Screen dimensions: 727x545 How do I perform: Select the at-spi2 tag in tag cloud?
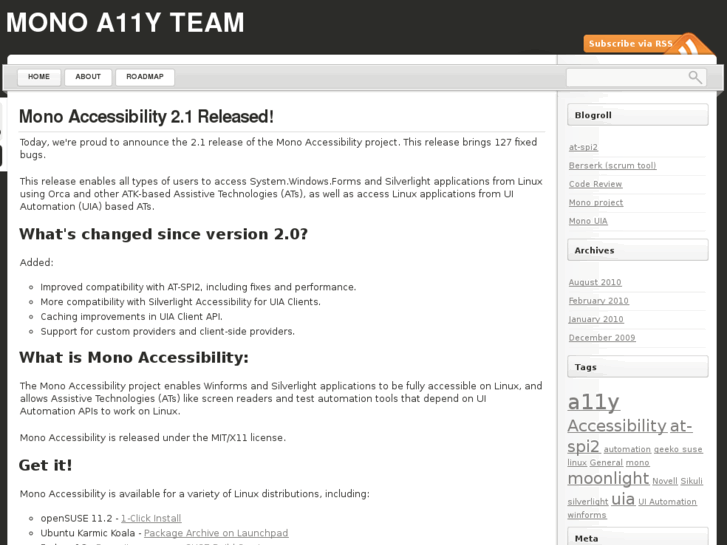click(x=584, y=447)
